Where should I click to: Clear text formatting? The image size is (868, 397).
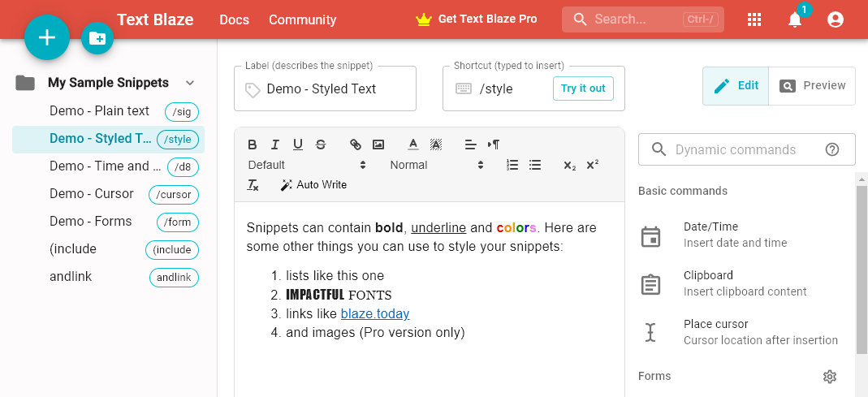pyautogui.click(x=253, y=185)
